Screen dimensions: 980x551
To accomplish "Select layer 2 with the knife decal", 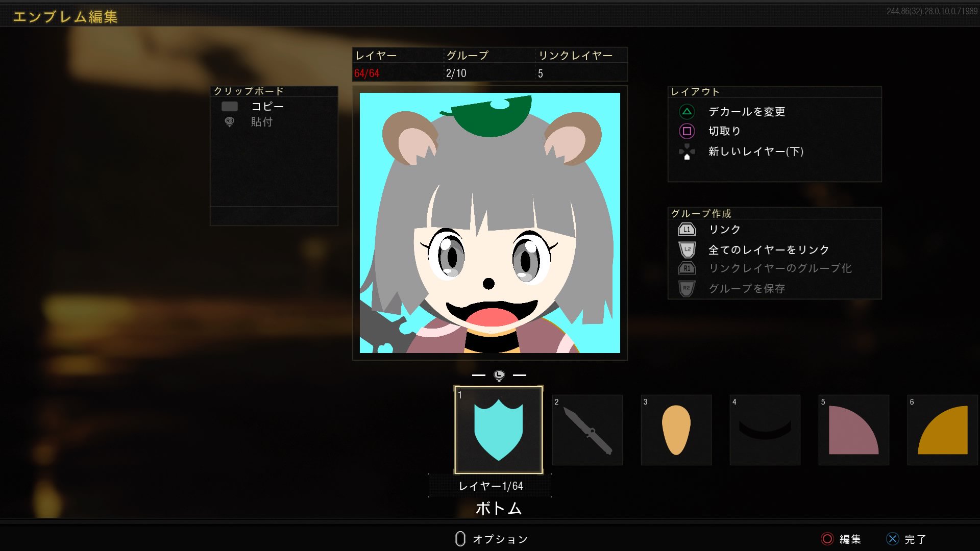I will 587,430.
